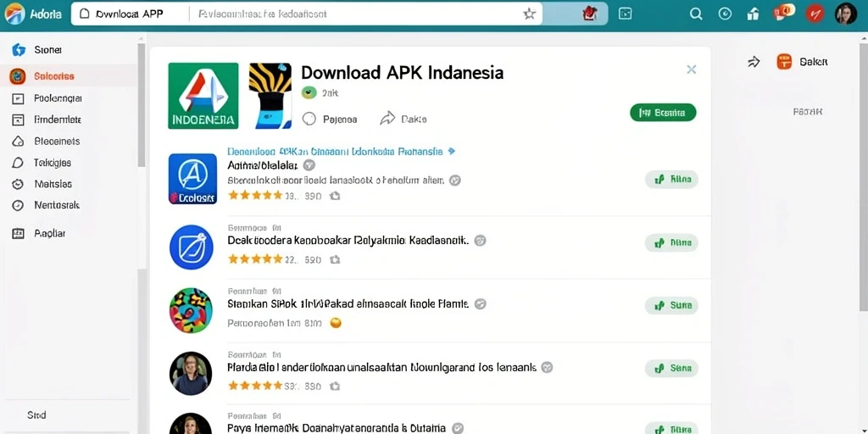The width and height of the screenshot is (868, 434).
Task: Click the Sena button in fourth row
Action: point(671,368)
